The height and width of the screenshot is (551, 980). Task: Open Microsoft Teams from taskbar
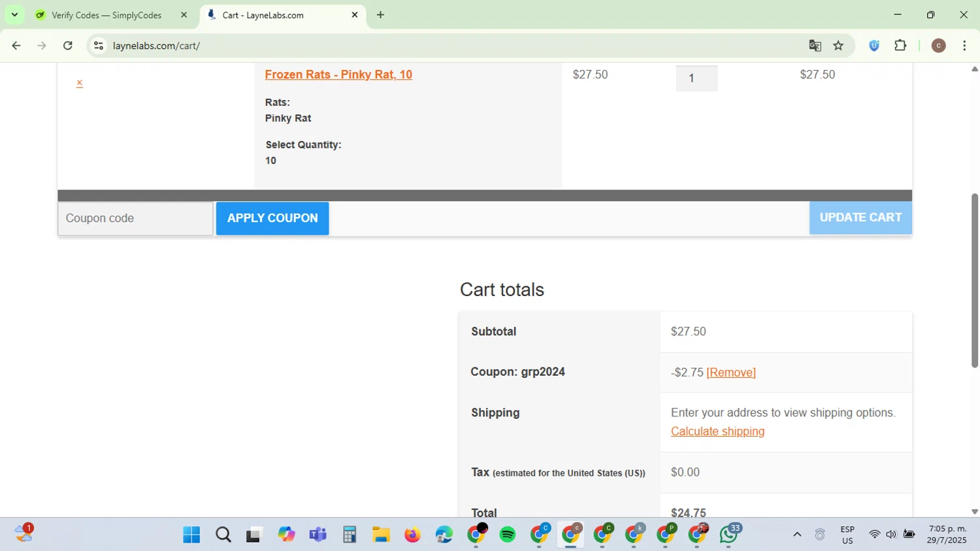click(318, 535)
